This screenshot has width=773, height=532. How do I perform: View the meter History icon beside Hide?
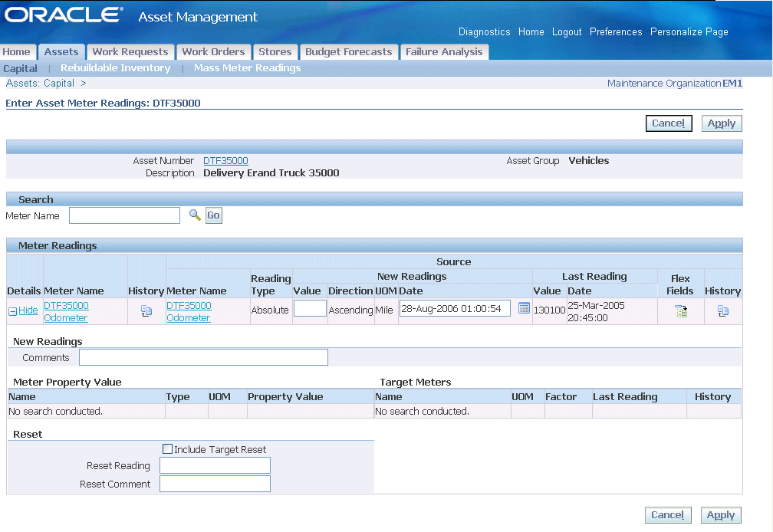point(146,310)
